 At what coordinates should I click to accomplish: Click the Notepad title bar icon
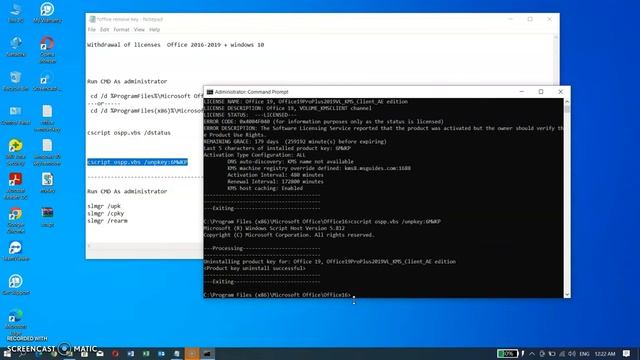92,19
